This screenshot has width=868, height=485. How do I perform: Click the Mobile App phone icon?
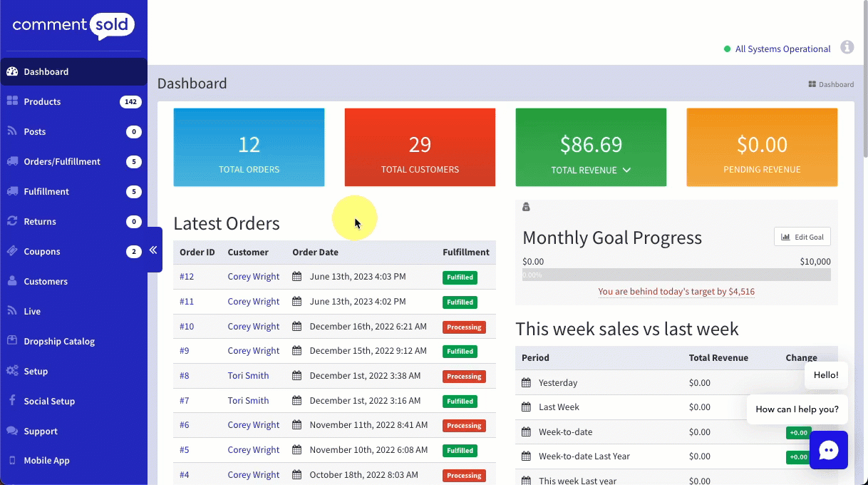click(x=12, y=461)
